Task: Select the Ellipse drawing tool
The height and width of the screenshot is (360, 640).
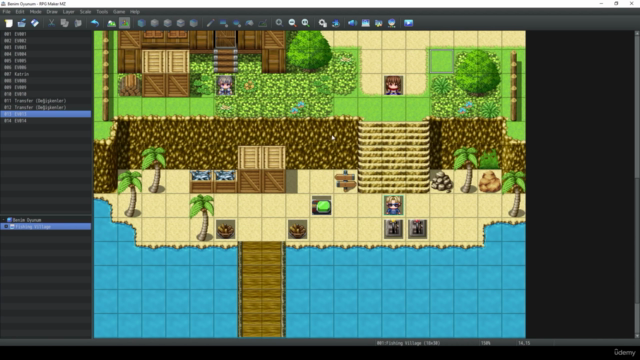Action: tap(237, 23)
